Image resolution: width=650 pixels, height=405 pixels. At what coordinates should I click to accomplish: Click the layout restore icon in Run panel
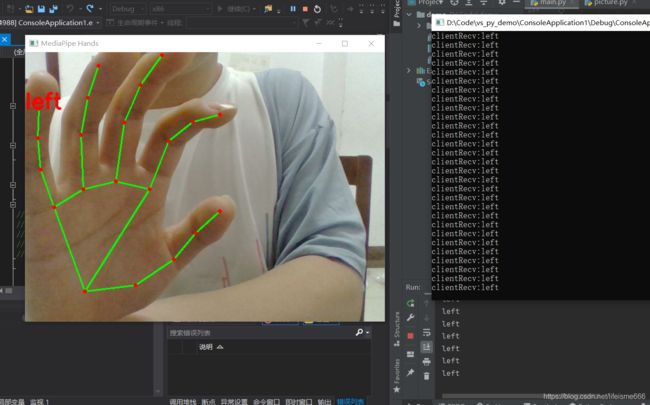410,354
